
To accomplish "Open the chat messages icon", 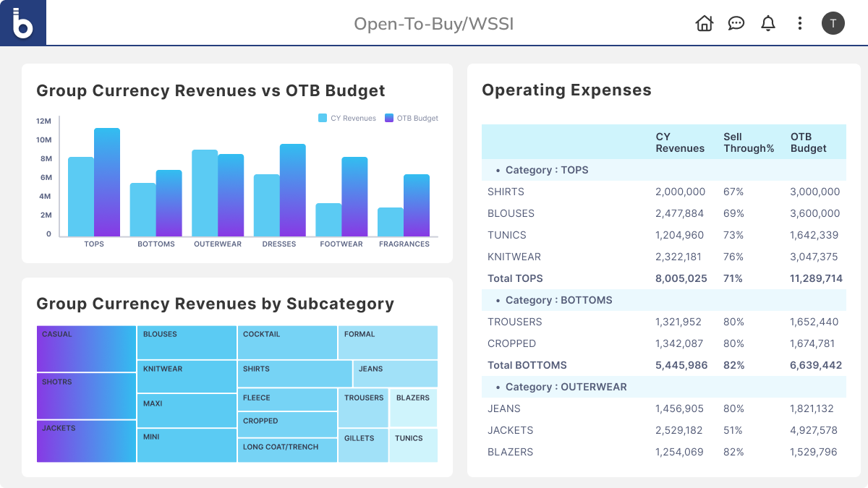I will pyautogui.click(x=736, y=23).
